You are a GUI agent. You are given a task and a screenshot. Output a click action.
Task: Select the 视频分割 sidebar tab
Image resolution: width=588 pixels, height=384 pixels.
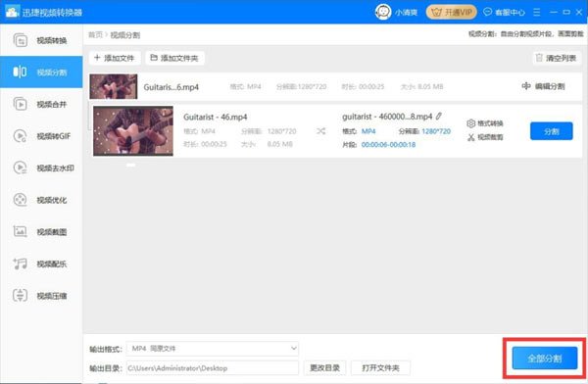[41, 72]
